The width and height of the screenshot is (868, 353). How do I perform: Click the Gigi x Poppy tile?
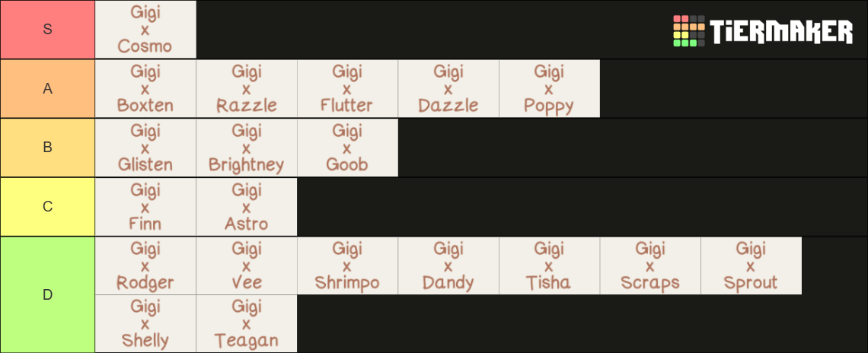(550, 88)
